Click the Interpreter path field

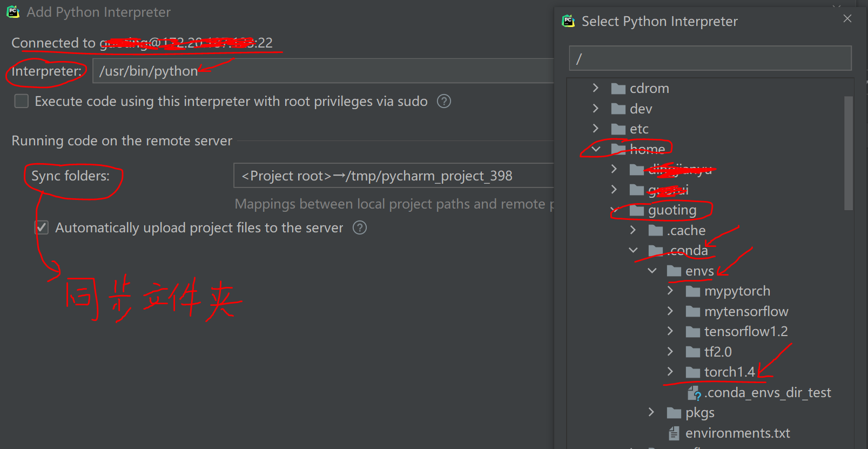(x=323, y=71)
